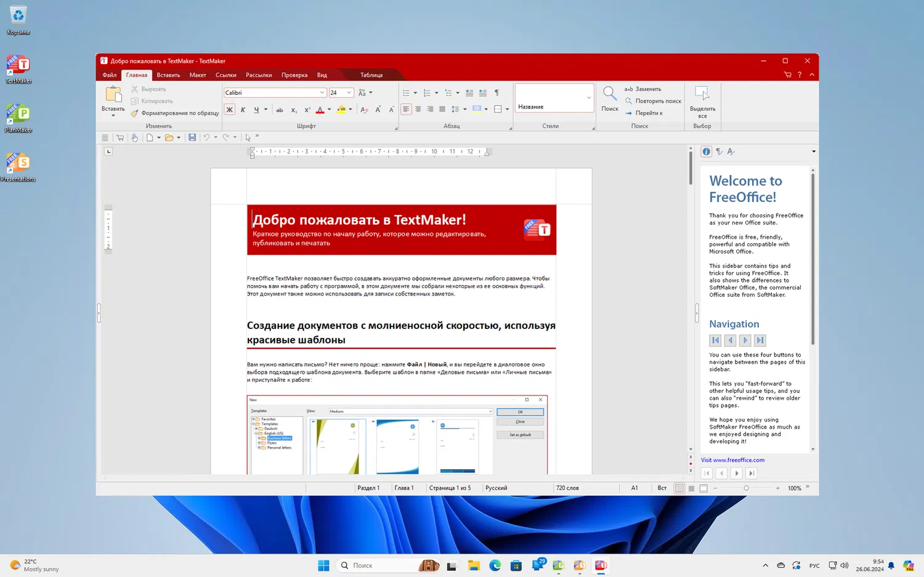
Task: Toggle formatting marks pilcrow in ribbon
Action: click(496, 93)
